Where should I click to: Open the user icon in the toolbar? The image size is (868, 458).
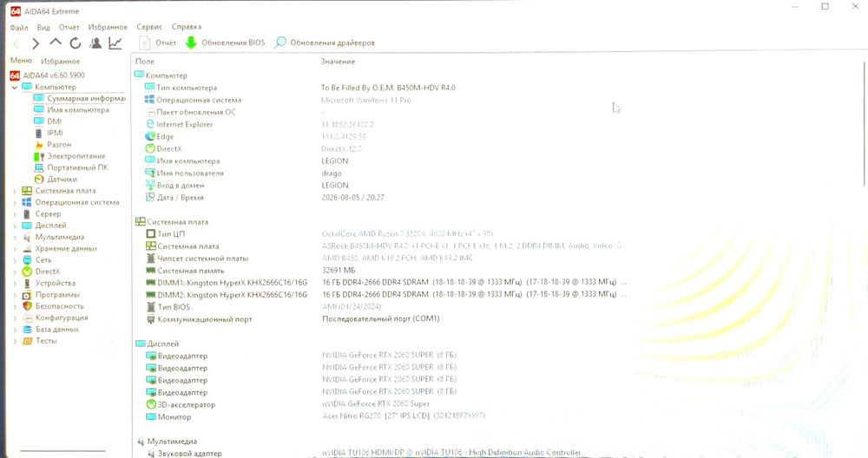tap(95, 43)
